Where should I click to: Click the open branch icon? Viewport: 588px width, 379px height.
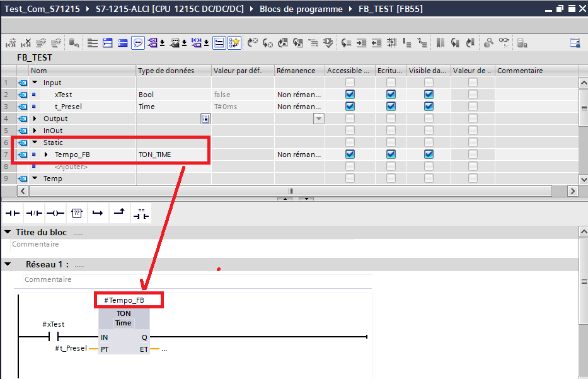[x=97, y=214]
